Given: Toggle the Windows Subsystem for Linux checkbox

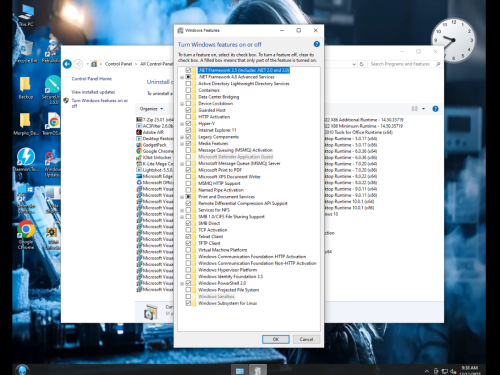Looking at the screenshot, I should [x=188, y=303].
